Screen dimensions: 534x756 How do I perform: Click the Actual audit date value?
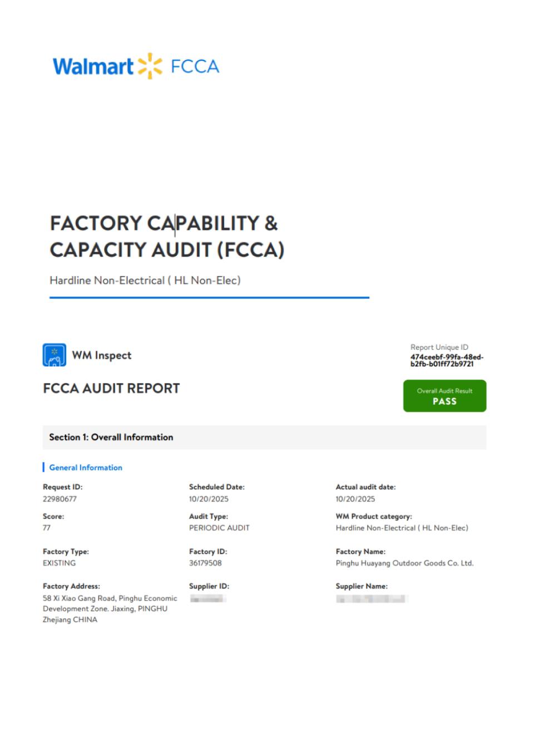click(x=355, y=499)
